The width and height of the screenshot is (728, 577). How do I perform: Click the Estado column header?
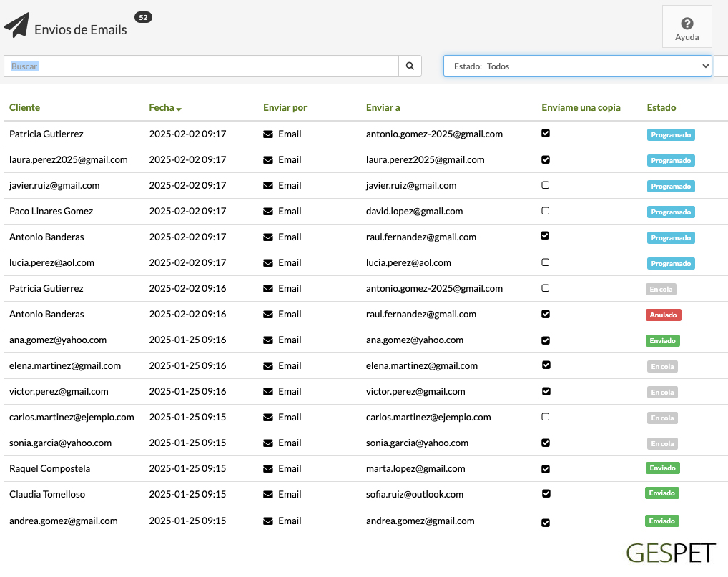[661, 108]
